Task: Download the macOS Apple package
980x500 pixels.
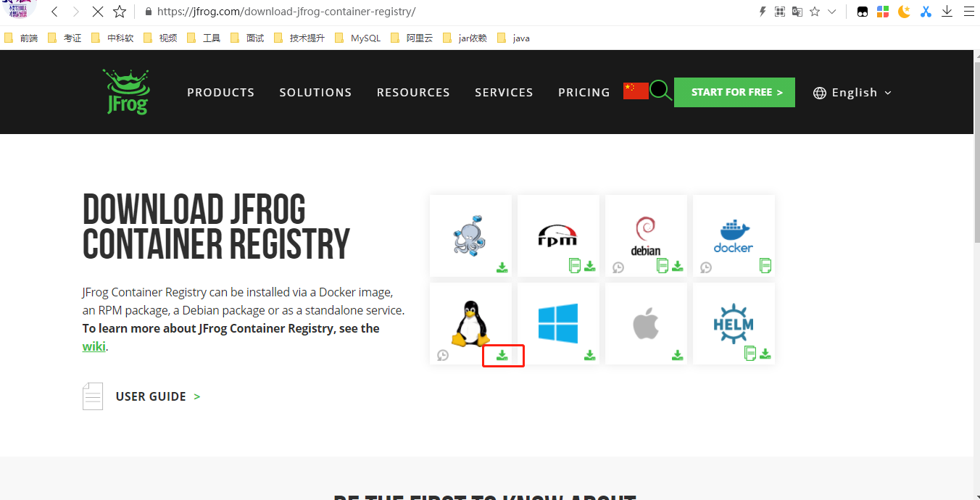Action: pos(678,355)
